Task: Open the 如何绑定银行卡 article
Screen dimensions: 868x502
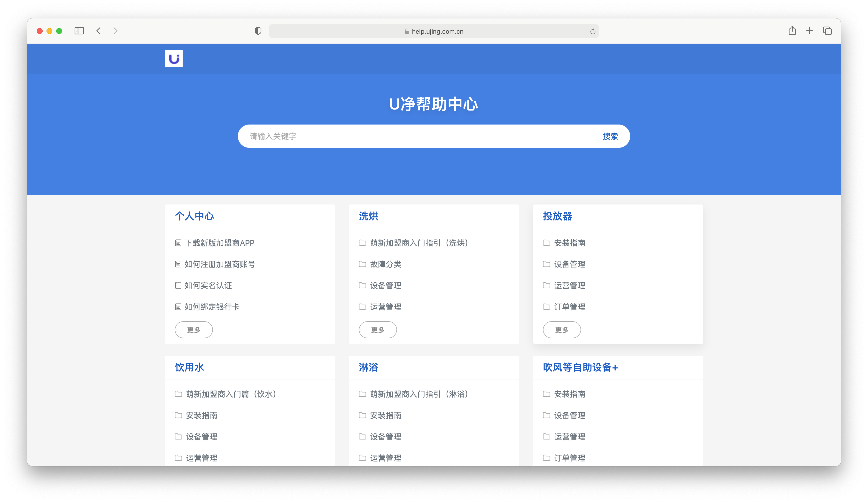Action: pos(212,307)
